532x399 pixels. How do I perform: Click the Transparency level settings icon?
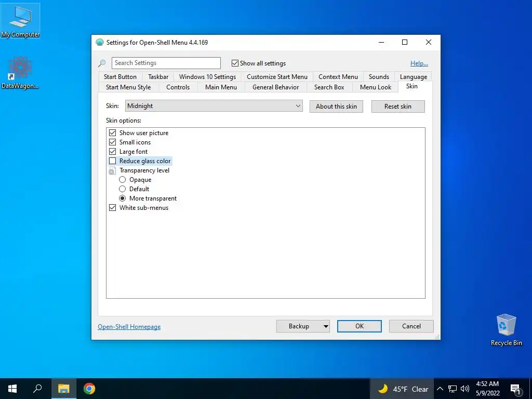click(112, 170)
